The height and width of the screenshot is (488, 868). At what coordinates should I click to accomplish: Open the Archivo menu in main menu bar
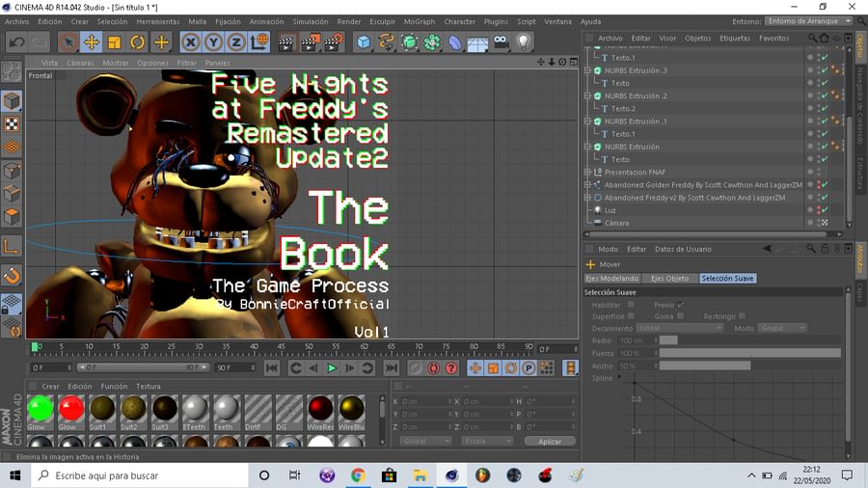pos(17,21)
